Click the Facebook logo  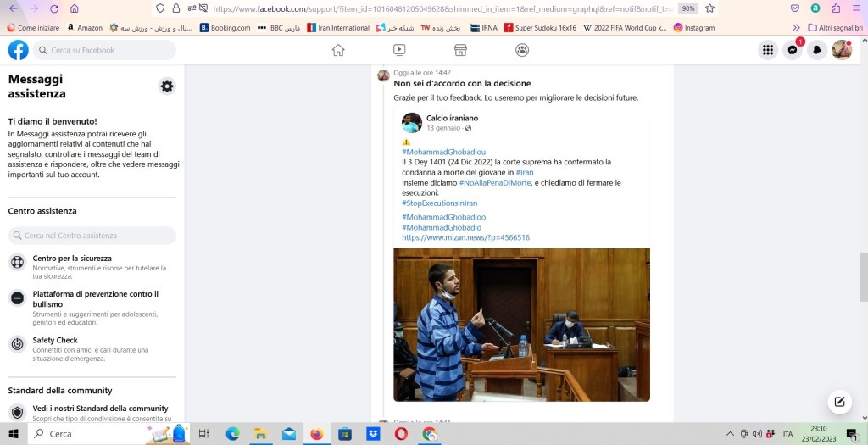tap(19, 50)
